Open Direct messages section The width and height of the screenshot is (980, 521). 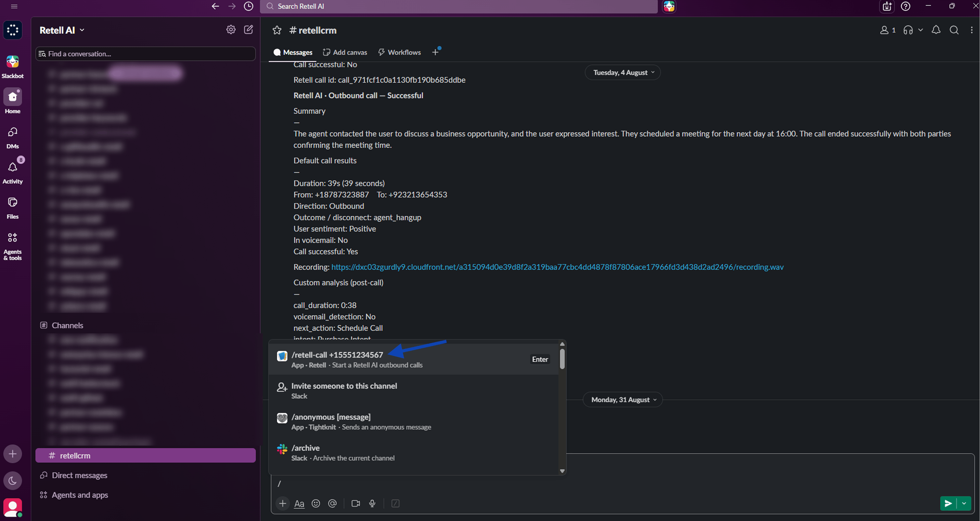(74, 476)
